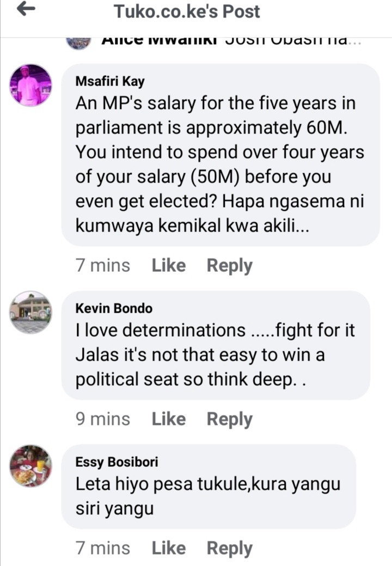Select Kevin Bondo's determinations comment bubble

point(216,345)
